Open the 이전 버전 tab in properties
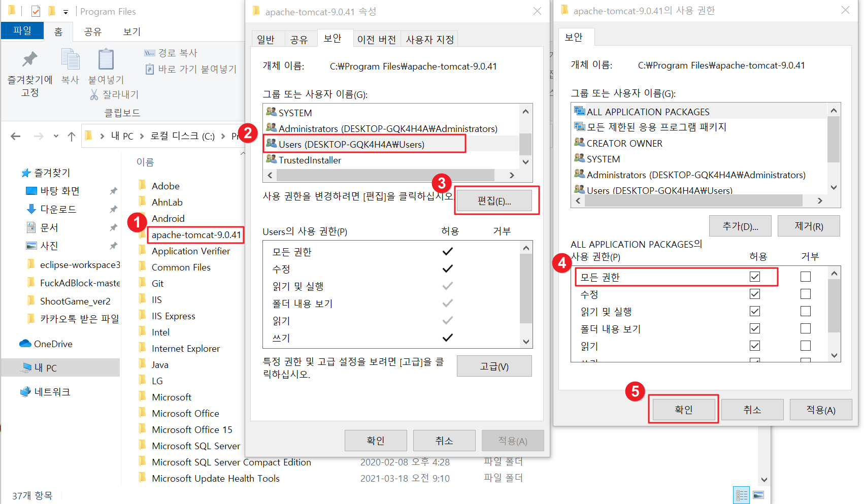864x504 pixels. tap(377, 39)
